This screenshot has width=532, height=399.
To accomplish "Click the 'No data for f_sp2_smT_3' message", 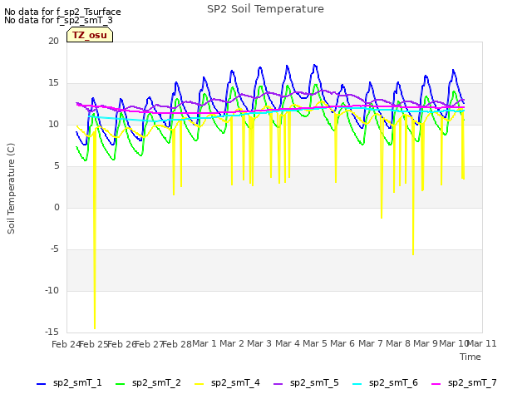I will (x=58, y=20).
